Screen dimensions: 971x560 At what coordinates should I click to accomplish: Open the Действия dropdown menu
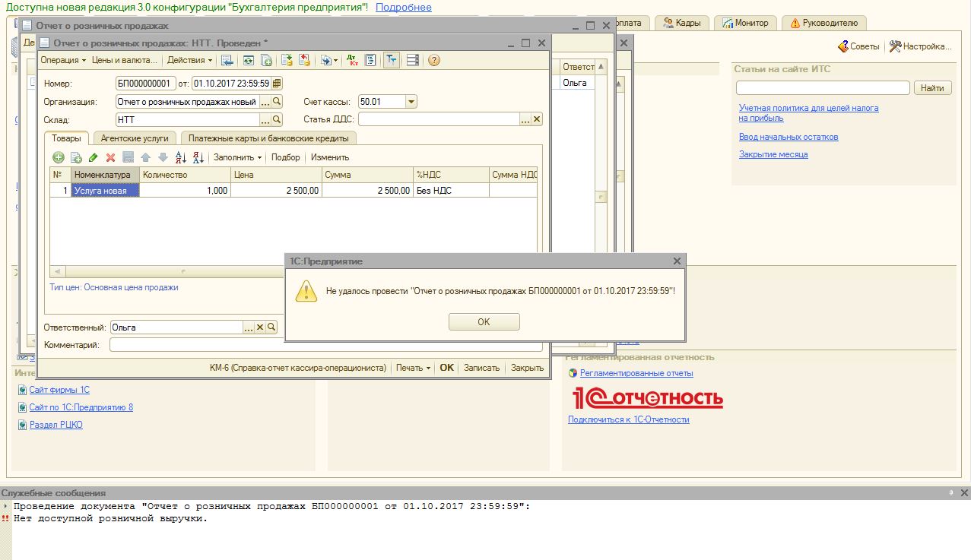click(x=190, y=60)
